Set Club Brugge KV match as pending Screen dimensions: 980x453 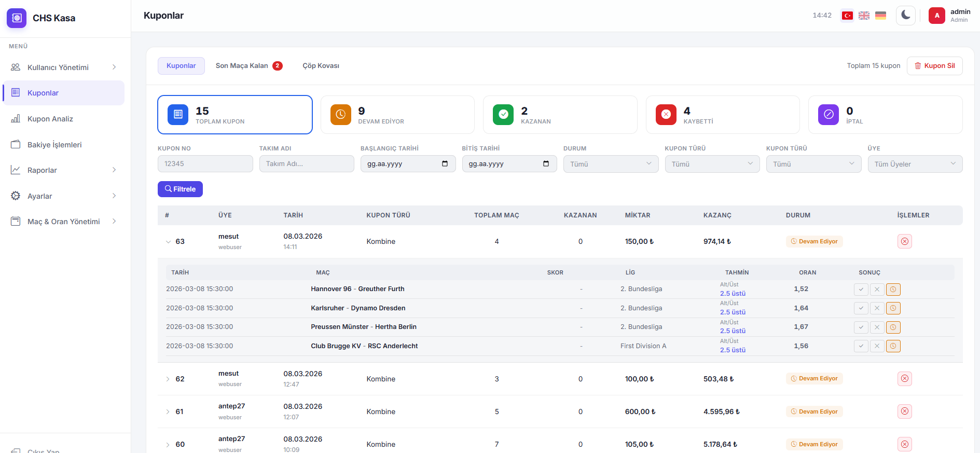pos(893,346)
